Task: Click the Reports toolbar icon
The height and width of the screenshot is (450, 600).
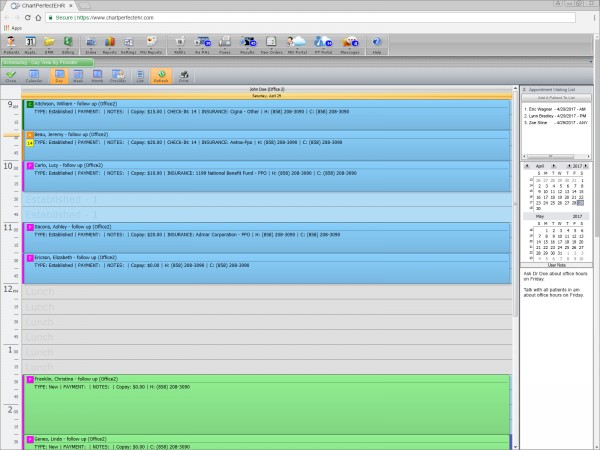Action: pyautogui.click(x=109, y=43)
